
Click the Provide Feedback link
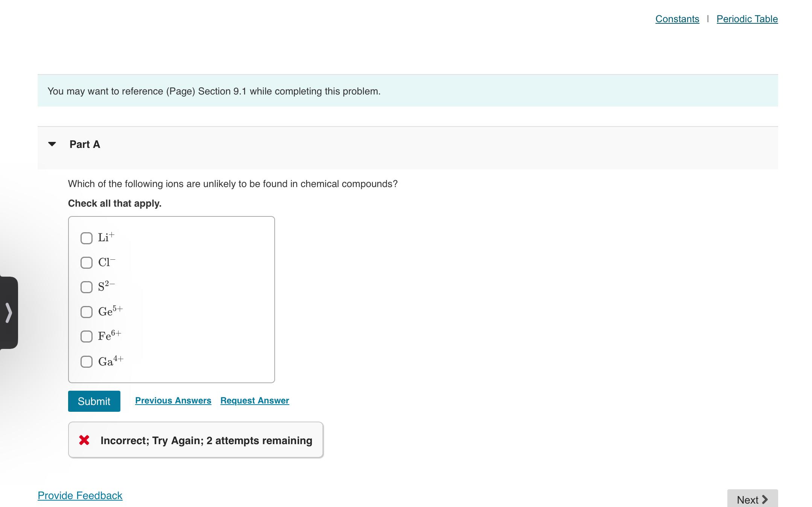click(x=80, y=495)
